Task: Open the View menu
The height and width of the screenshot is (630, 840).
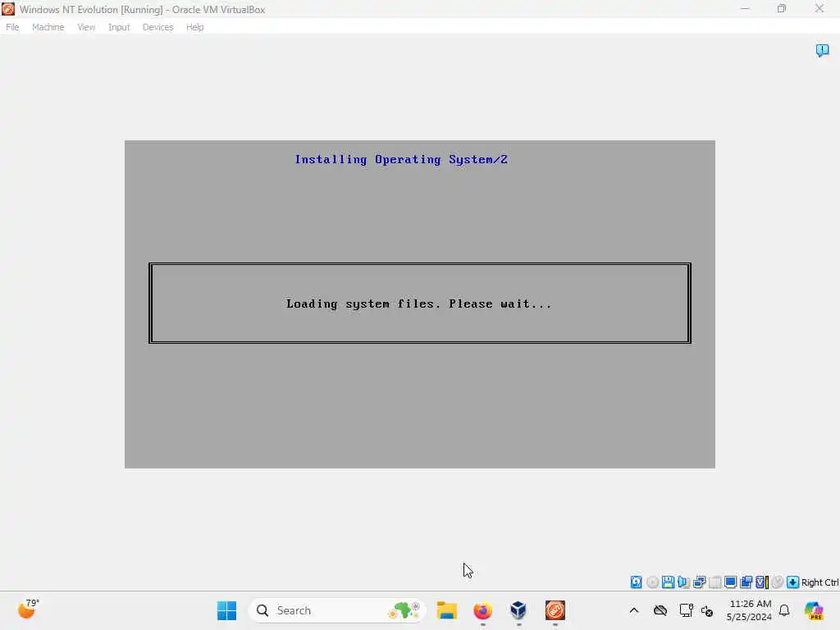Action: 86,27
